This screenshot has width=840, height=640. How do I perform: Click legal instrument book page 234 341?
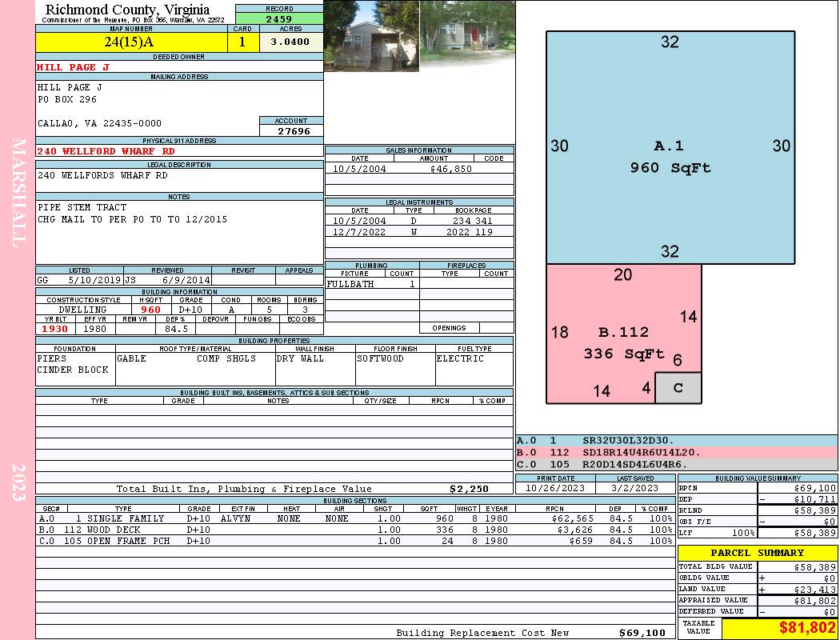point(473,221)
